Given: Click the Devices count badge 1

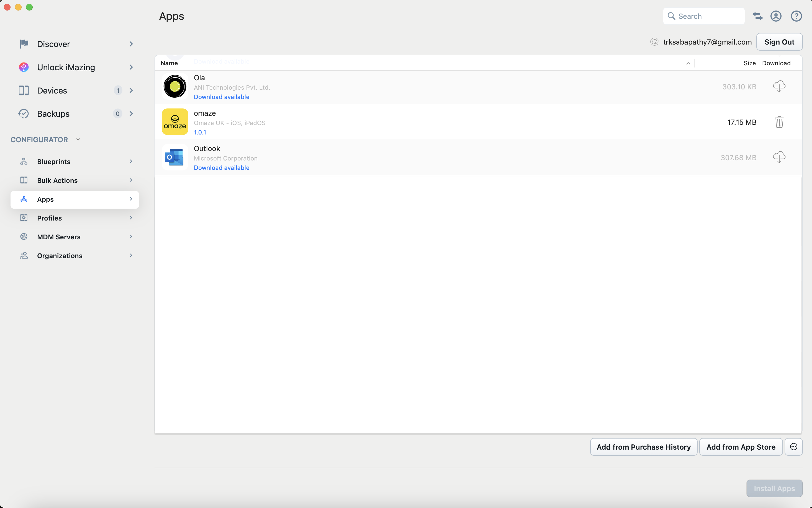Looking at the screenshot, I should coord(118,90).
